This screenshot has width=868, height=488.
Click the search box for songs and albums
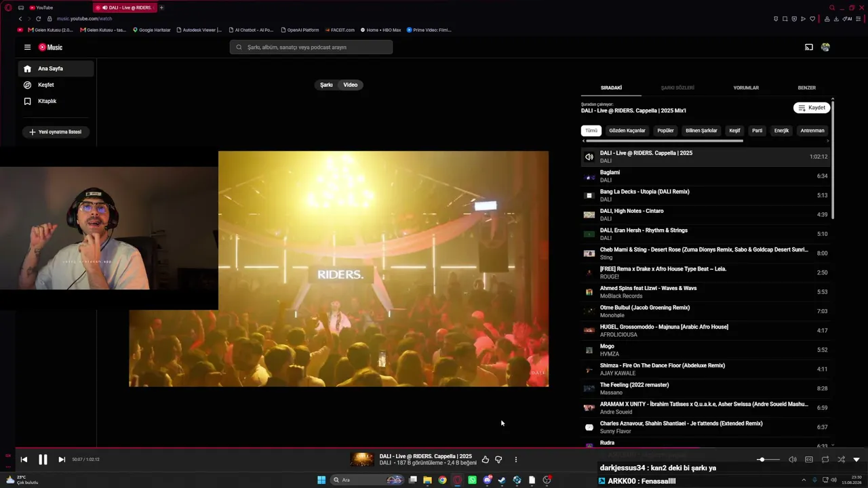311,47
